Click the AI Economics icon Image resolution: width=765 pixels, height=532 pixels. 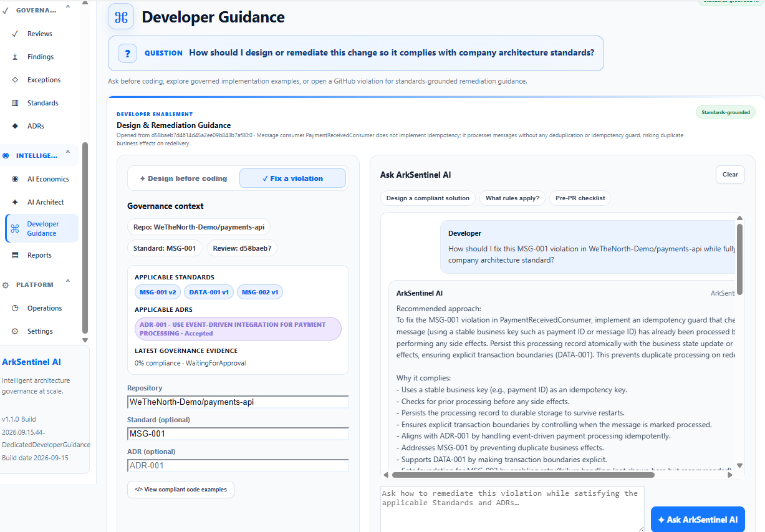(15, 179)
